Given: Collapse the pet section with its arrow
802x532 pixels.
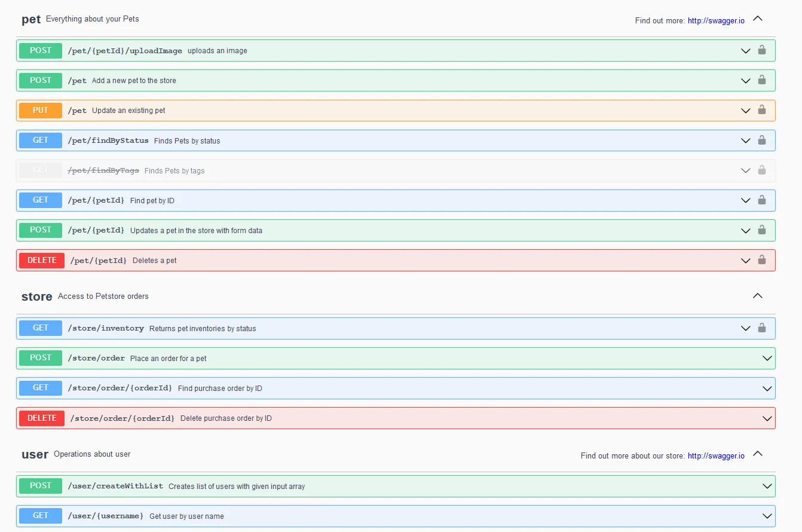Looking at the screenshot, I should point(758,19).
